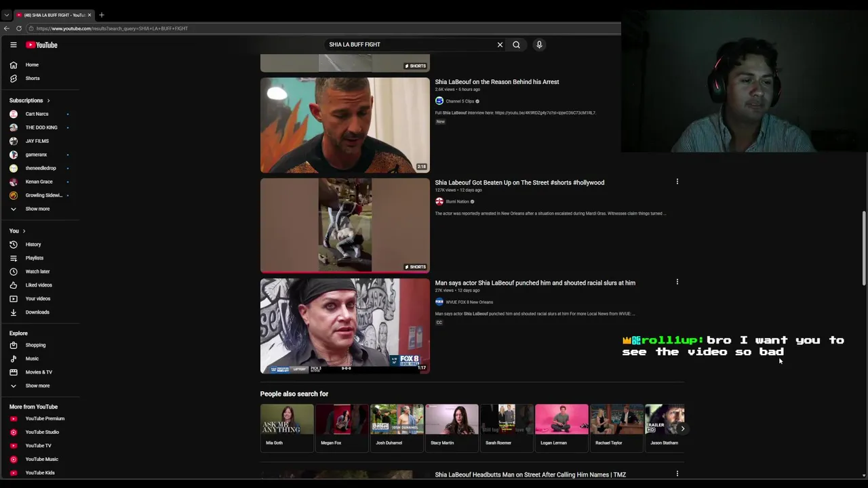
Task: Open the YouTube hamburger guide menu
Action: (13, 45)
